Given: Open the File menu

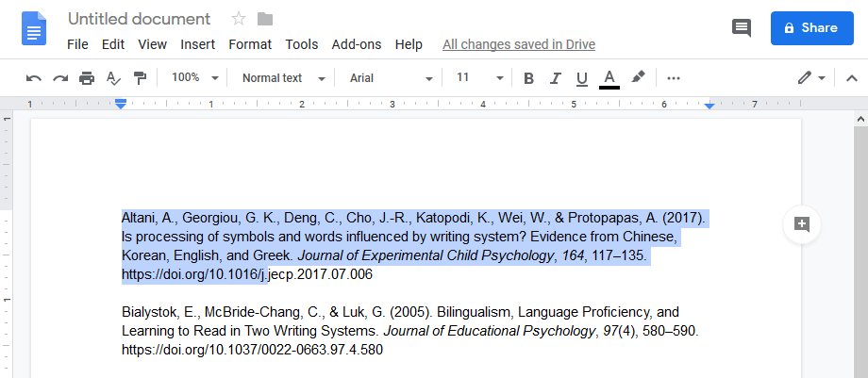Looking at the screenshot, I should point(77,45).
